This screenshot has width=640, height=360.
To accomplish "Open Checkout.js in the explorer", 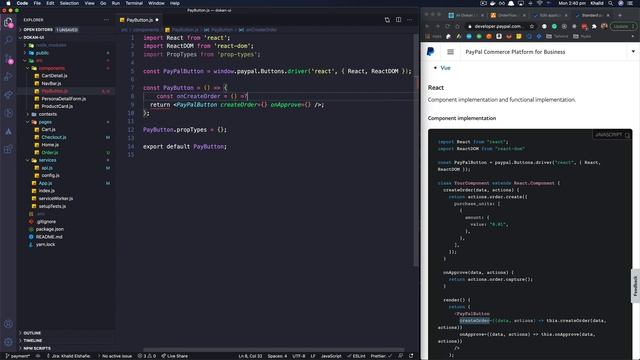I will 53,137.
